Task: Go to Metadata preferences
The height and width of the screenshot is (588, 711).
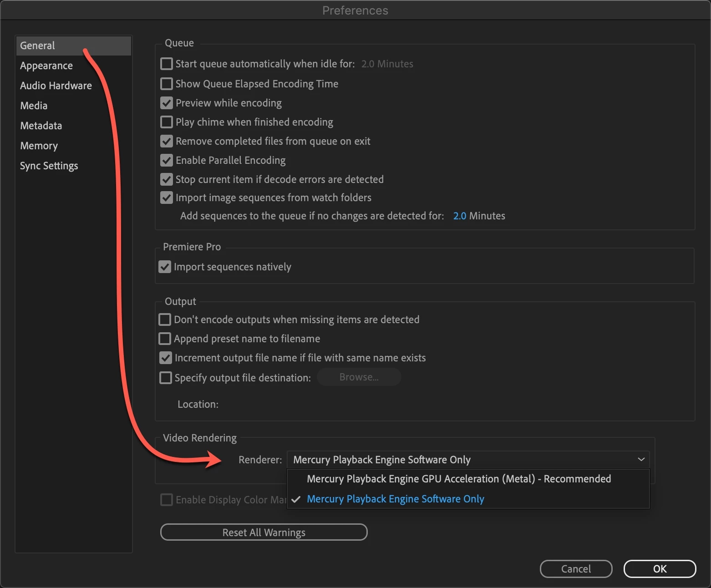Action: [41, 126]
